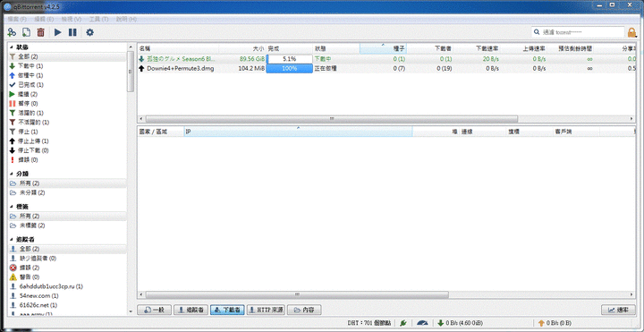Click the 100% progress bar

290,69
